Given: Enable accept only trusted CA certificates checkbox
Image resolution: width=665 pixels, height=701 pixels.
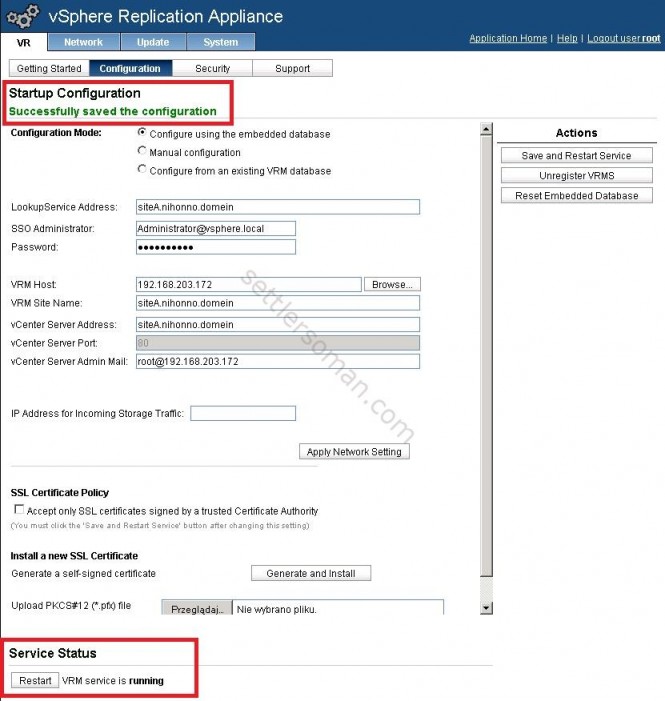Looking at the screenshot, I should 18,510.
